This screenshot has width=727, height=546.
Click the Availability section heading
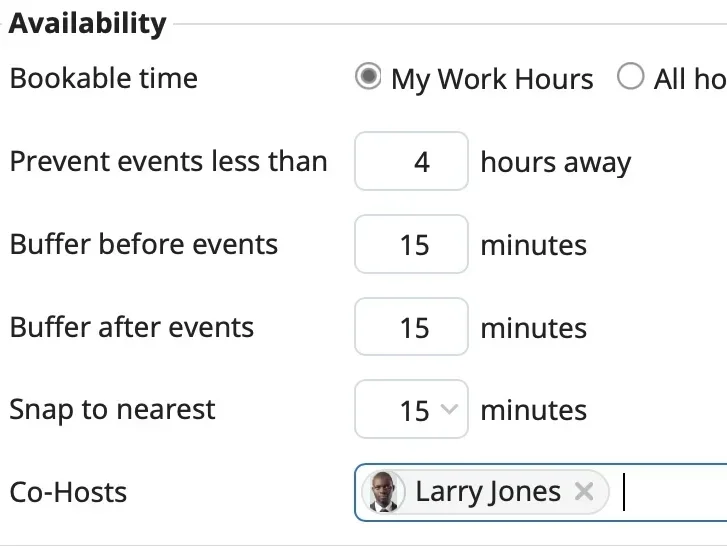tap(87, 23)
